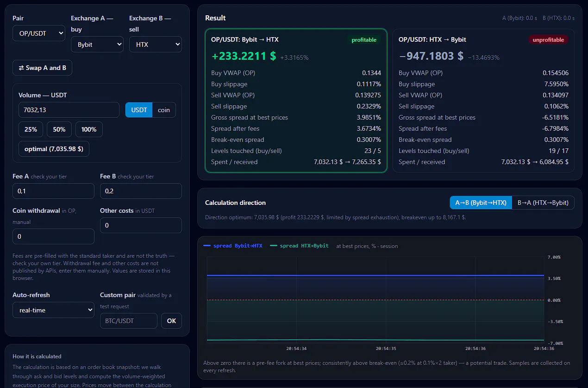The width and height of the screenshot is (588, 388).
Task: Click the 'A (Bybit): 0.0 s' latency text
Action: pos(519,18)
